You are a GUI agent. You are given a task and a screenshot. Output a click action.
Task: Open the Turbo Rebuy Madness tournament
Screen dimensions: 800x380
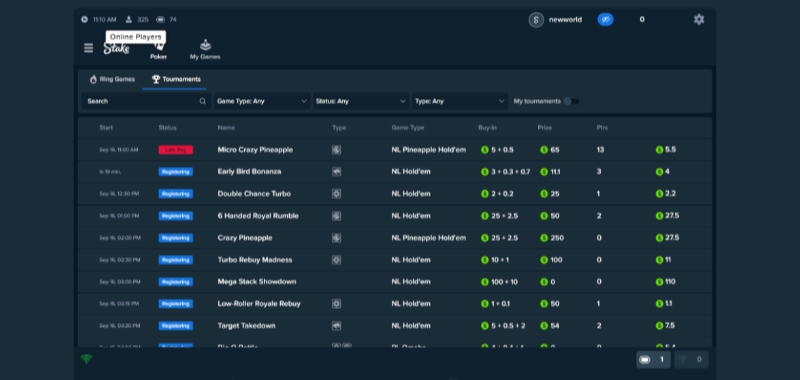pyautogui.click(x=255, y=260)
